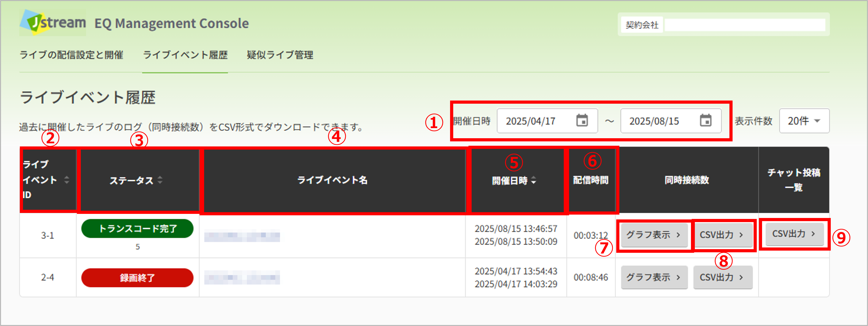Open calendar for end date 2025/08/15
868x326 pixels.
705,121
